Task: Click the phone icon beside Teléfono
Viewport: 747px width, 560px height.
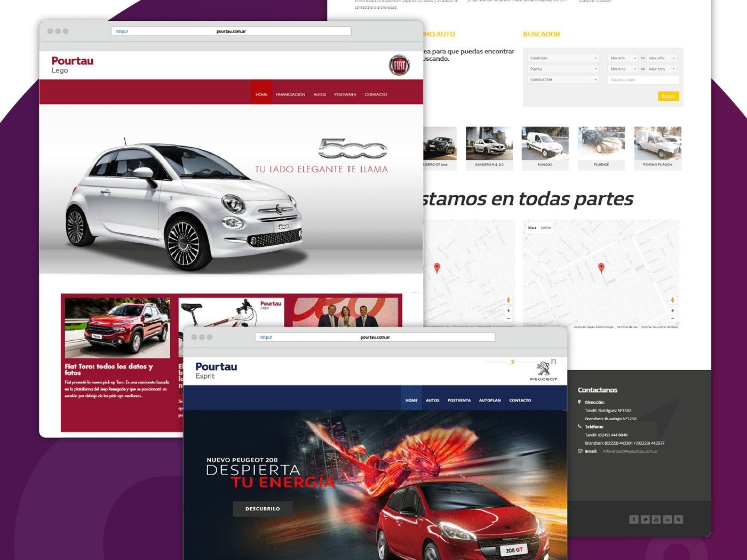Action: [x=580, y=427]
